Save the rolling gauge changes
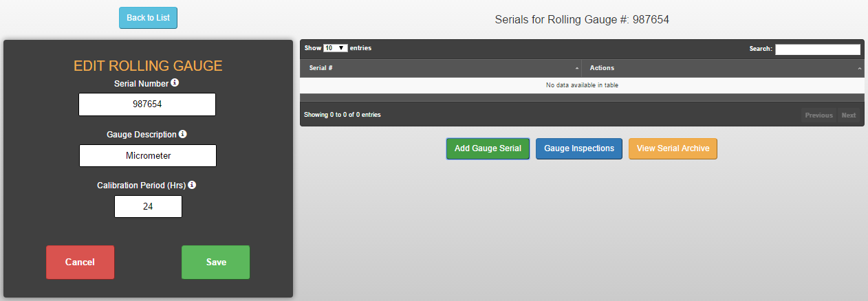Screen dimensions: 868x301 pyautogui.click(x=215, y=262)
